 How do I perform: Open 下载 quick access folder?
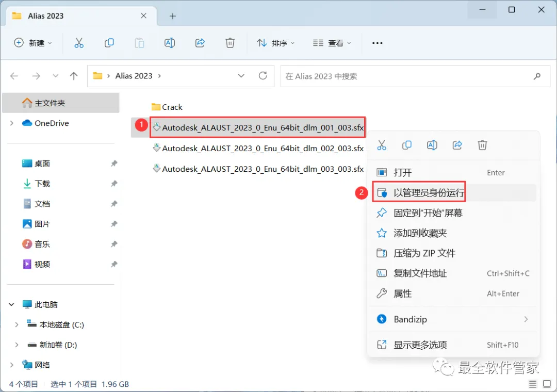(x=42, y=184)
